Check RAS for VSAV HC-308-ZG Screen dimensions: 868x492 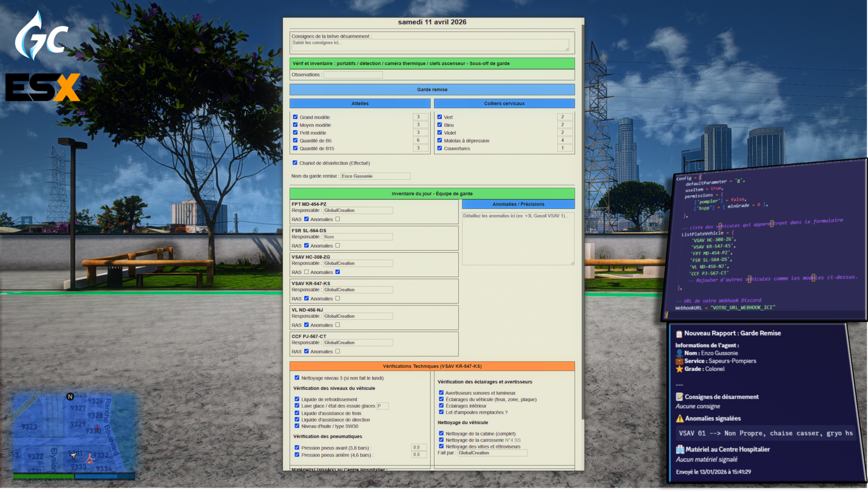point(306,272)
